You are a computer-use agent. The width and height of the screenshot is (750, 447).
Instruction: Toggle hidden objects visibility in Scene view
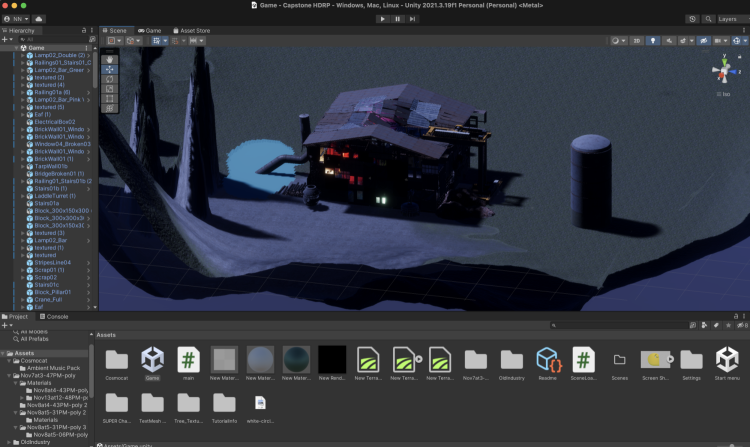[704, 41]
